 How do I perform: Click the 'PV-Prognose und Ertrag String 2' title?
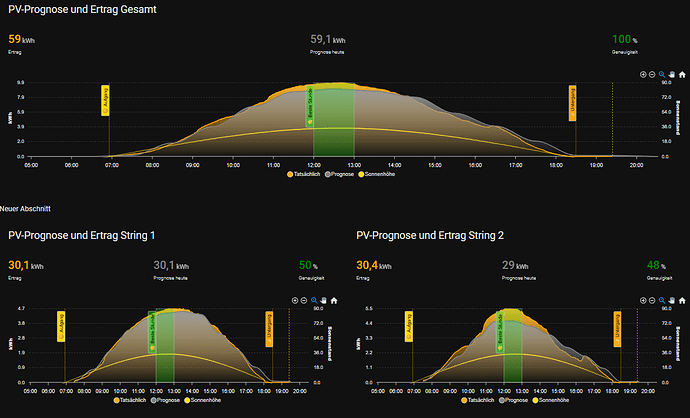click(x=430, y=235)
